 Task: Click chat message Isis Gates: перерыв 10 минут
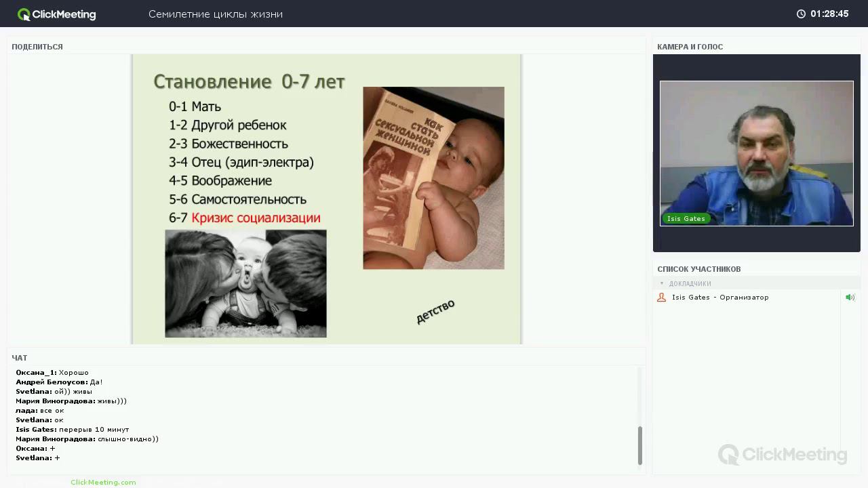pyautogui.click(x=72, y=430)
